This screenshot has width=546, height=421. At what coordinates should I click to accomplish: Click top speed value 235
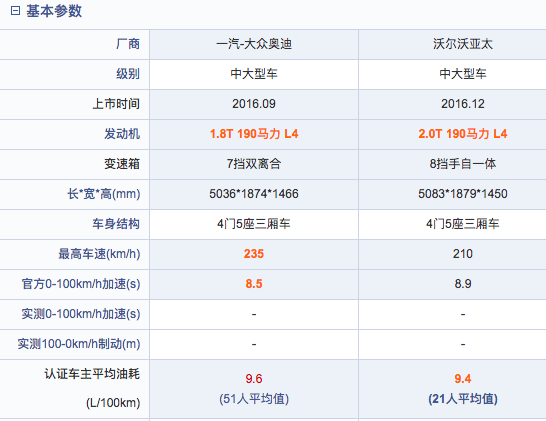[x=254, y=254]
